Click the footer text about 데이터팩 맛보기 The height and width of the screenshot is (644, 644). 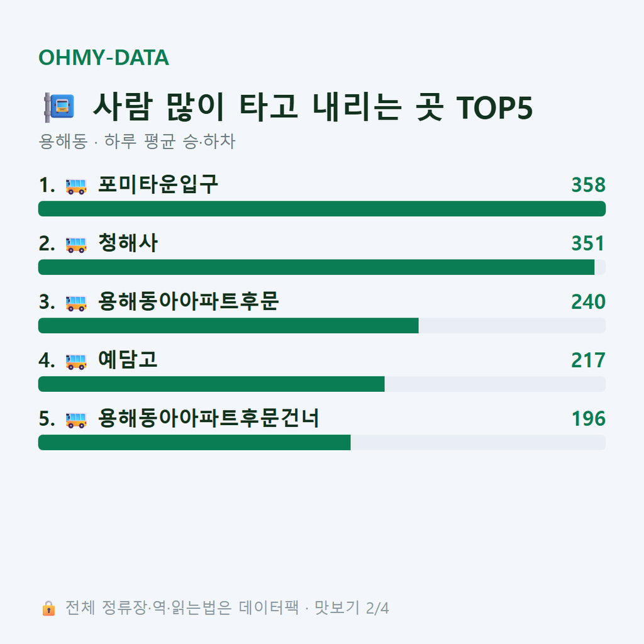pyautogui.click(x=227, y=608)
